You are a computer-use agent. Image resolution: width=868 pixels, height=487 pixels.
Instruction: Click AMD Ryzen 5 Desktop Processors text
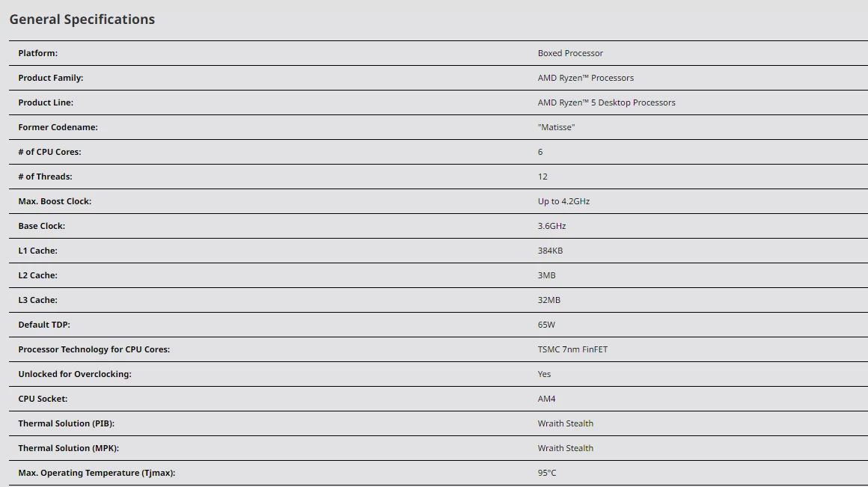pyautogui.click(x=606, y=102)
